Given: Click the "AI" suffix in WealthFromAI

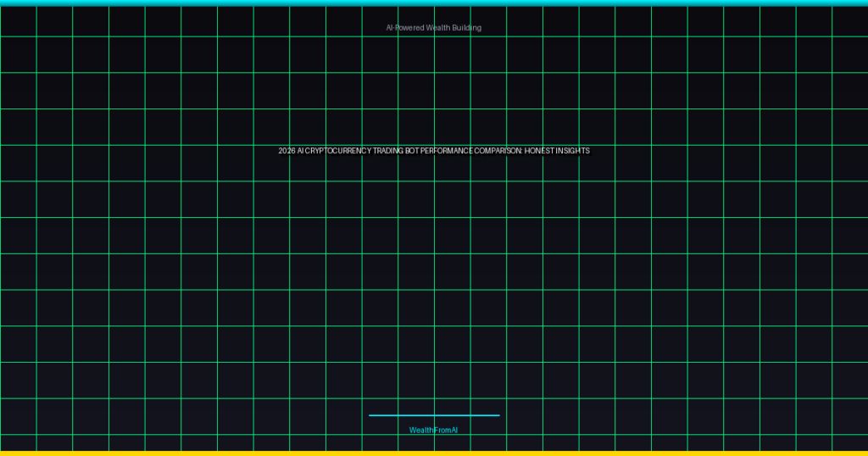Looking at the screenshot, I should click(453, 431).
